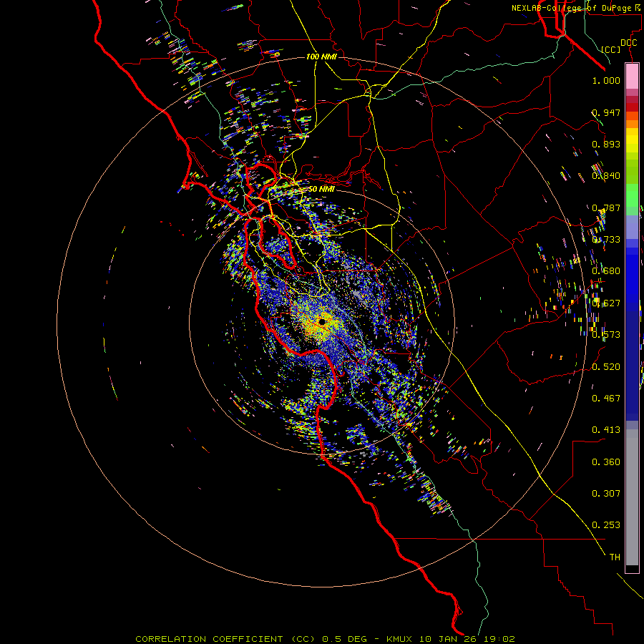Select the 1.000 legend value
The height and width of the screenshot is (644, 644).
point(606,80)
